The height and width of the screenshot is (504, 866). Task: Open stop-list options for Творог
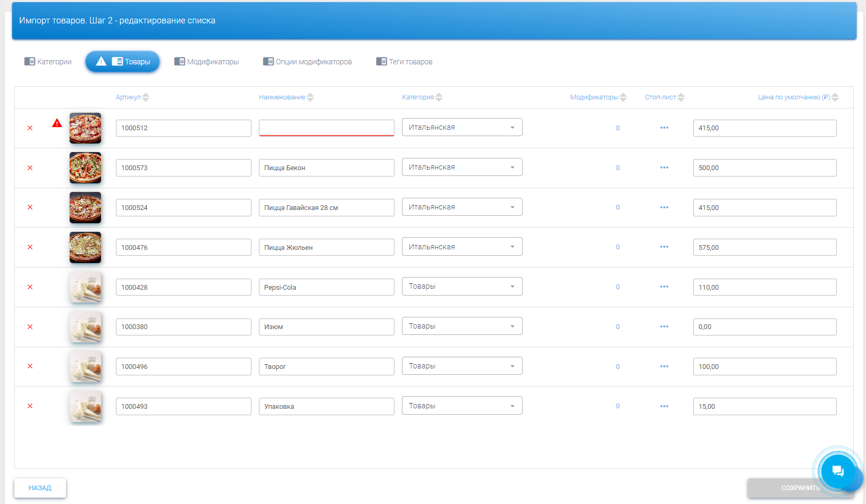coord(664,366)
